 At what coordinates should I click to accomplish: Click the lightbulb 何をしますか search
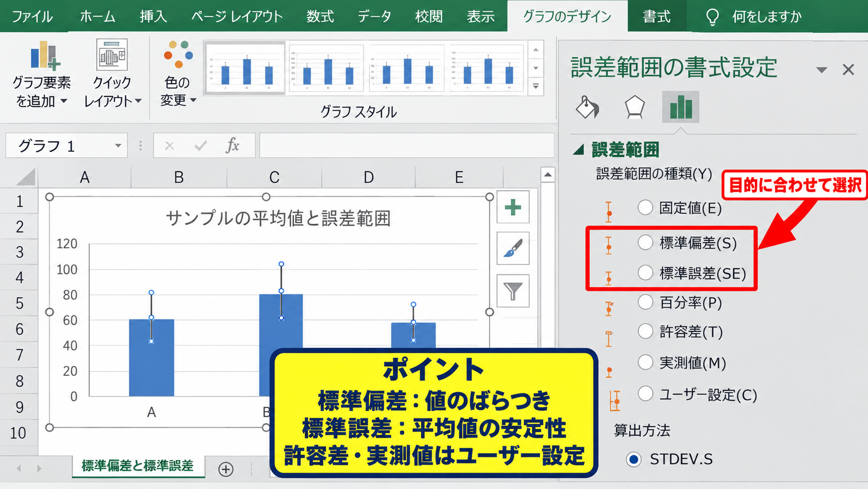(x=753, y=17)
